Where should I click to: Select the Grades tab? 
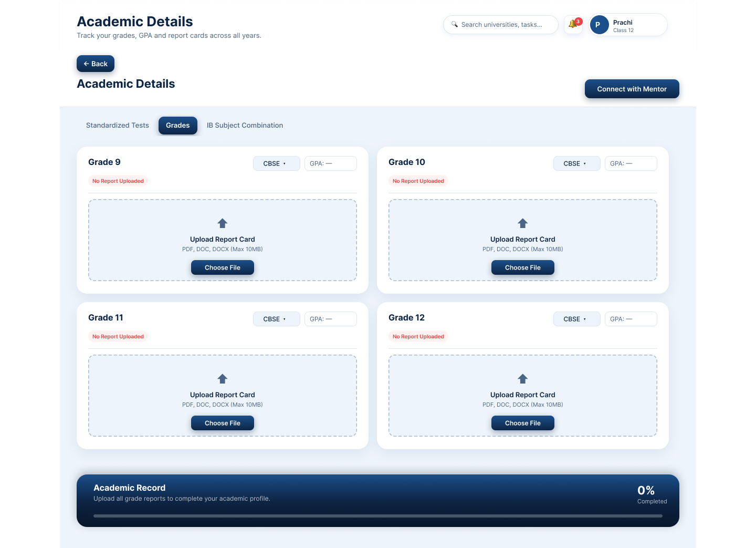pos(178,126)
